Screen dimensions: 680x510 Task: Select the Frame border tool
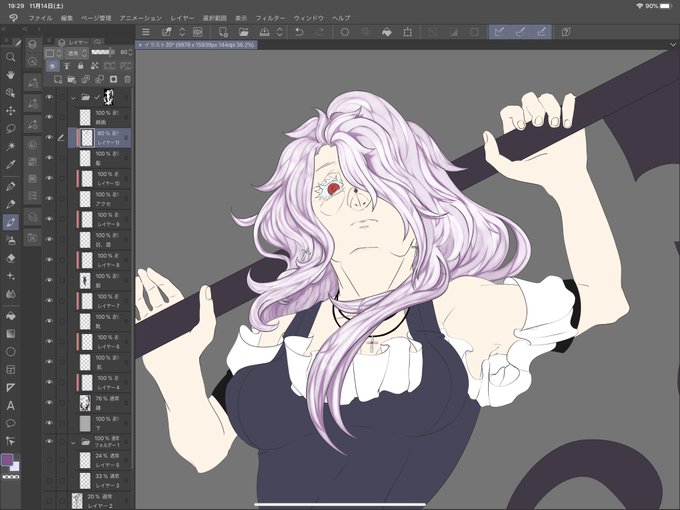click(x=10, y=369)
